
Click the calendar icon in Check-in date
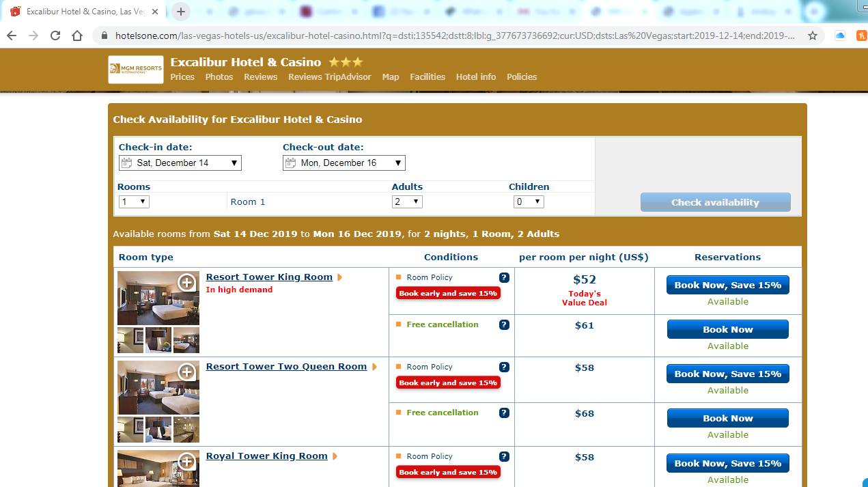point(126,163)
